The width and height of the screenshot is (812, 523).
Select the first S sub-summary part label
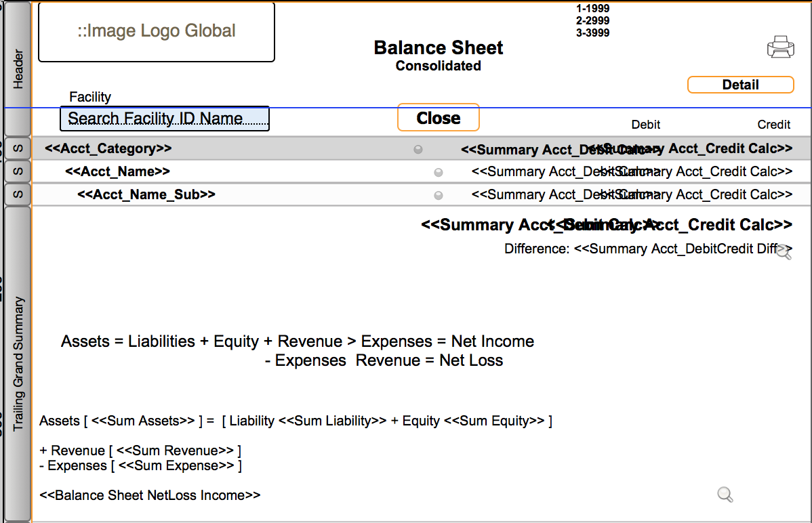click(x=18, y=148)
